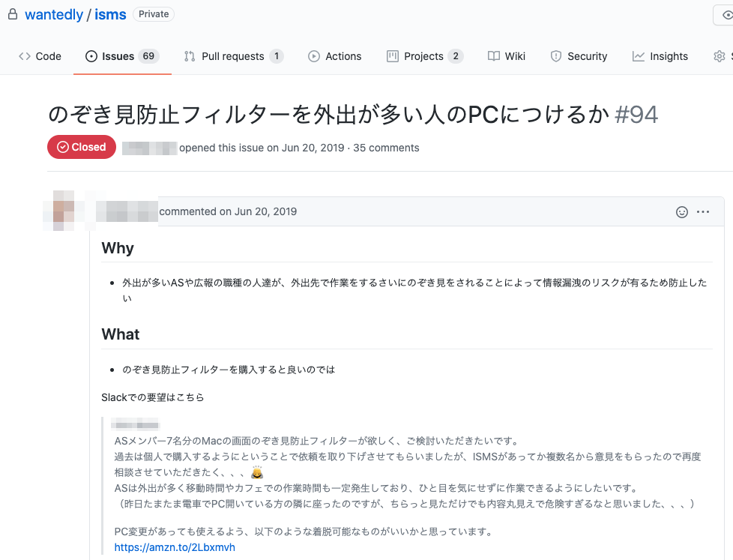Click the Closed issue status badge

(x=82, y=147)
